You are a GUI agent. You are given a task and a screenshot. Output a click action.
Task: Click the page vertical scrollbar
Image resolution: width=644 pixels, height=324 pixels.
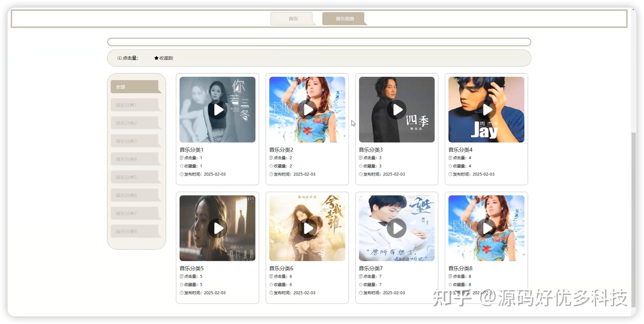633,220
